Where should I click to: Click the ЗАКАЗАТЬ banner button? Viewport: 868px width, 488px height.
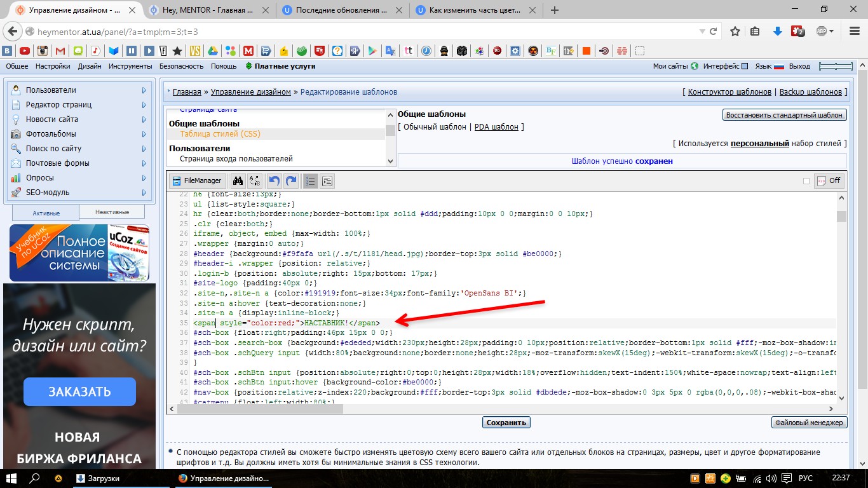79,391
